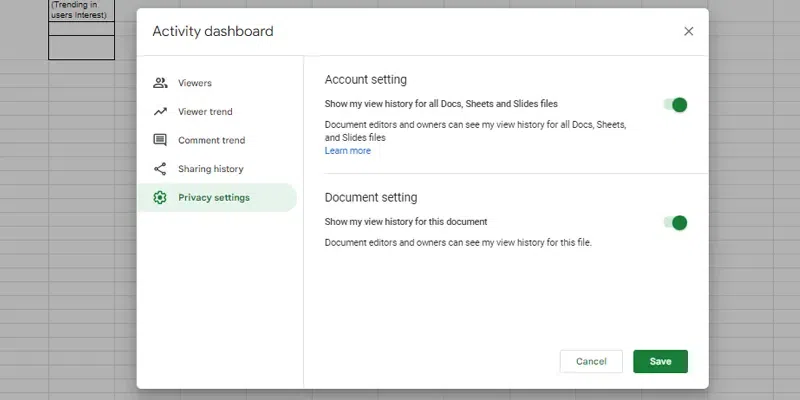This screenshot has width=800, height=400.
Task: Save the privacy settings
Action: 660,361
